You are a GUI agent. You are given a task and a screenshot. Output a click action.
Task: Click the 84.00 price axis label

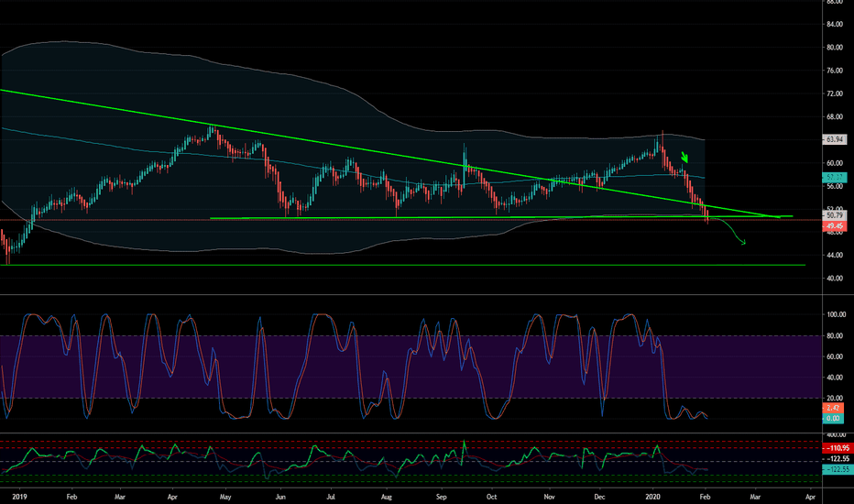(x=835, y=25)
